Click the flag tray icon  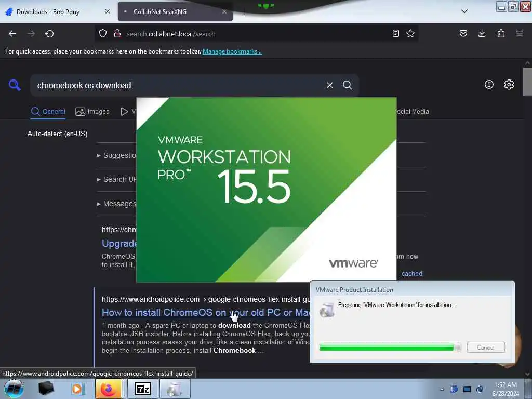click(454, 389)
